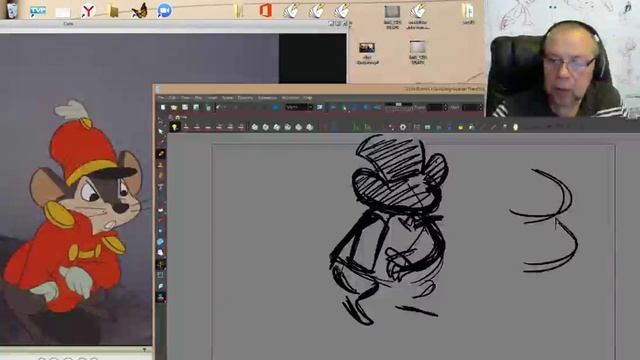Screen dimensions: 640x360
Task: Click the Start frame input field
Action: [x=470, y=107]
